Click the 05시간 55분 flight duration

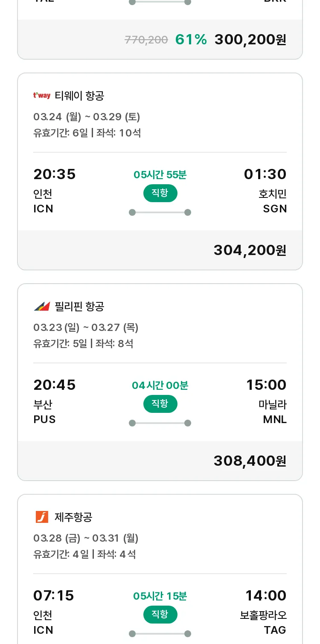point(160,175)
